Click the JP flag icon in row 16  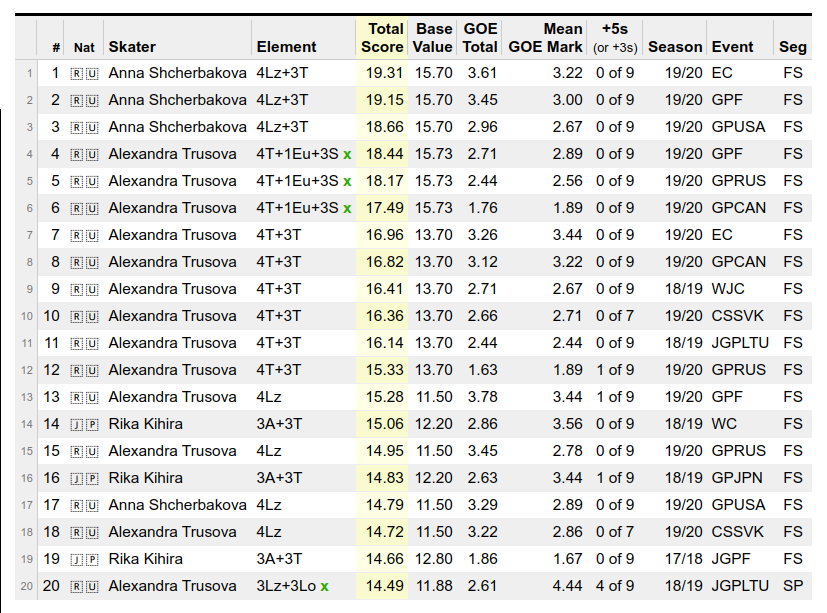pos(84,478)
